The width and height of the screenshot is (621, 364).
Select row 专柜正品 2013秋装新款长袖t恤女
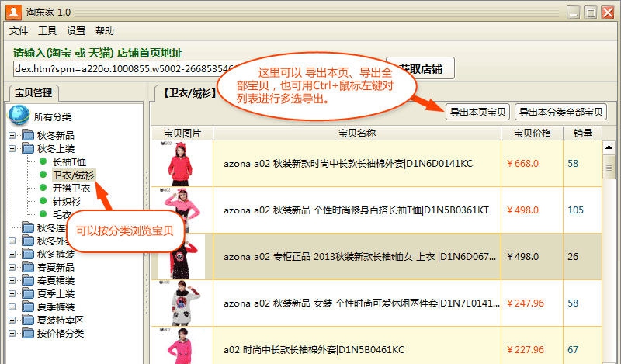point(376,257)
